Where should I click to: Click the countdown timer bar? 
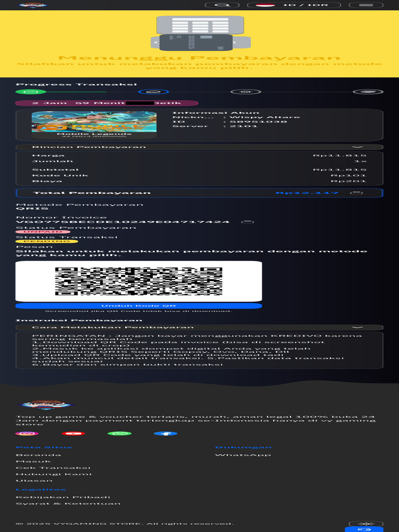coord(107,103)
